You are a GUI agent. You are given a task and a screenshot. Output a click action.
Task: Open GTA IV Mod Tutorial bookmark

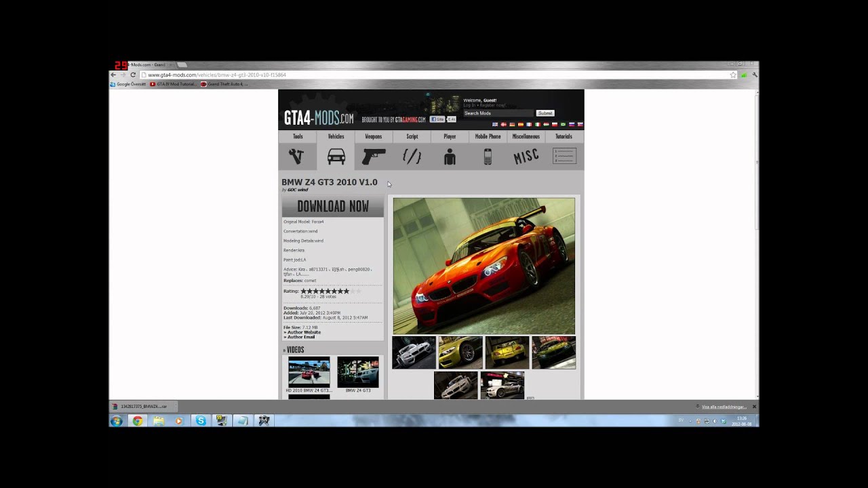173,84
